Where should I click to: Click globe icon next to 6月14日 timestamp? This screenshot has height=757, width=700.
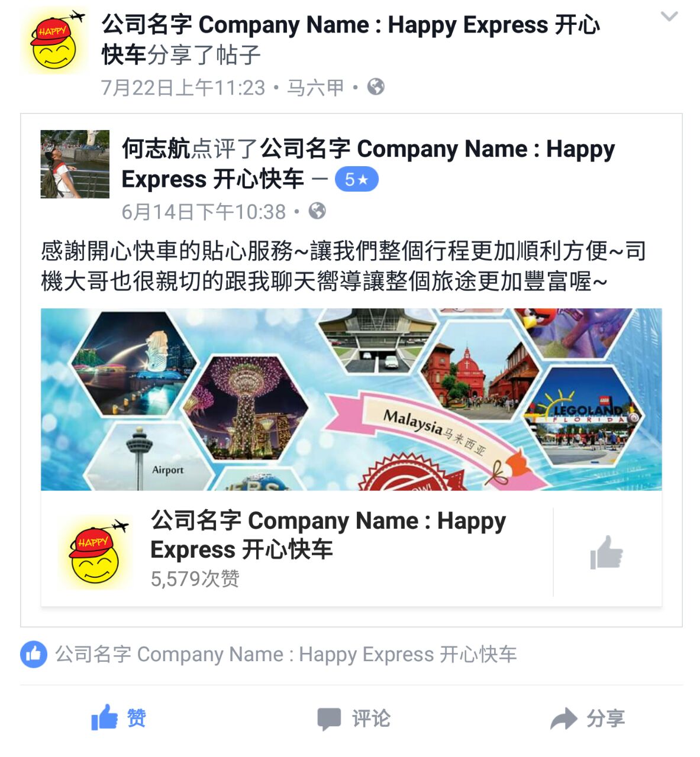[317, 211]
